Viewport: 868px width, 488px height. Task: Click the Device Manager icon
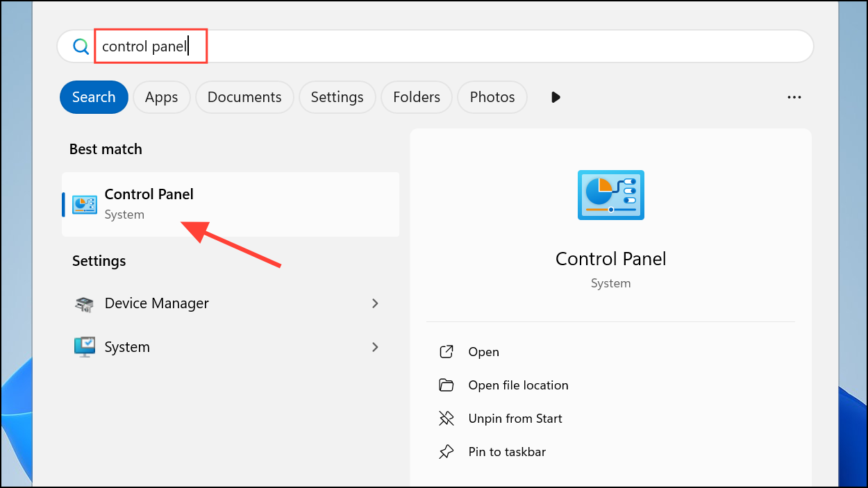[84, 303]
